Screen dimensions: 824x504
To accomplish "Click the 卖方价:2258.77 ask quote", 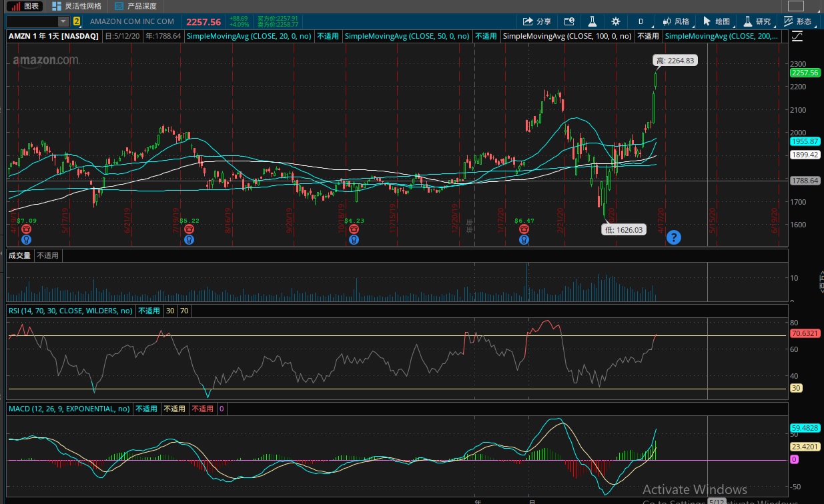I will click(278, 25).
